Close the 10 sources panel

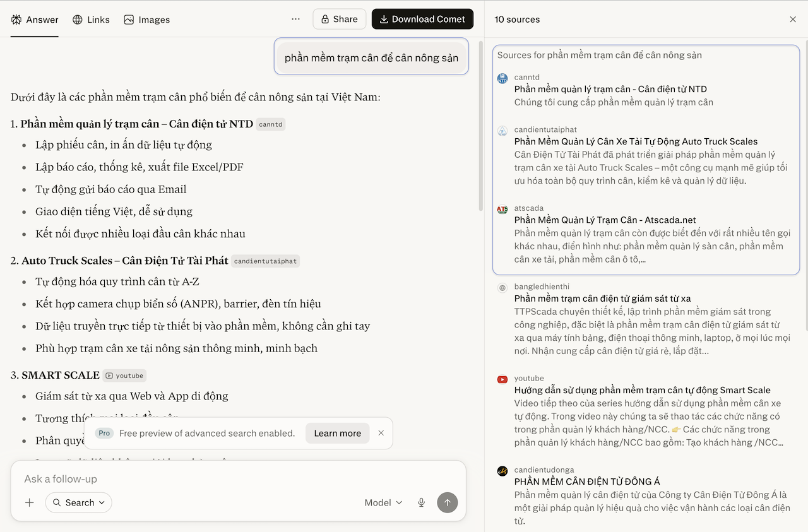coord(793,20)
